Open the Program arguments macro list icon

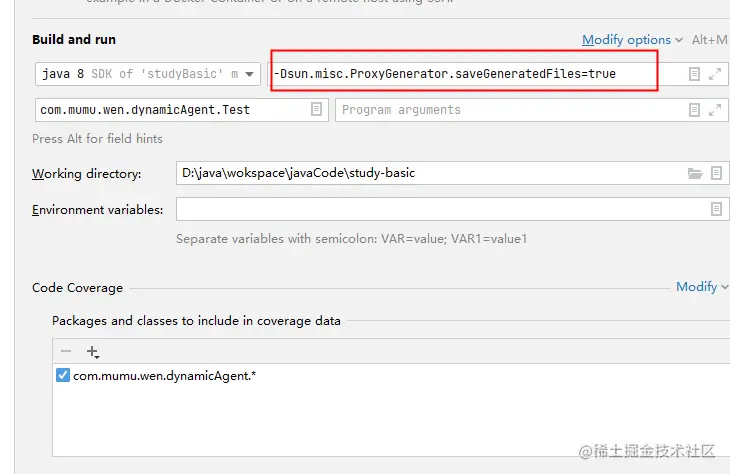(x=694, y=110)
